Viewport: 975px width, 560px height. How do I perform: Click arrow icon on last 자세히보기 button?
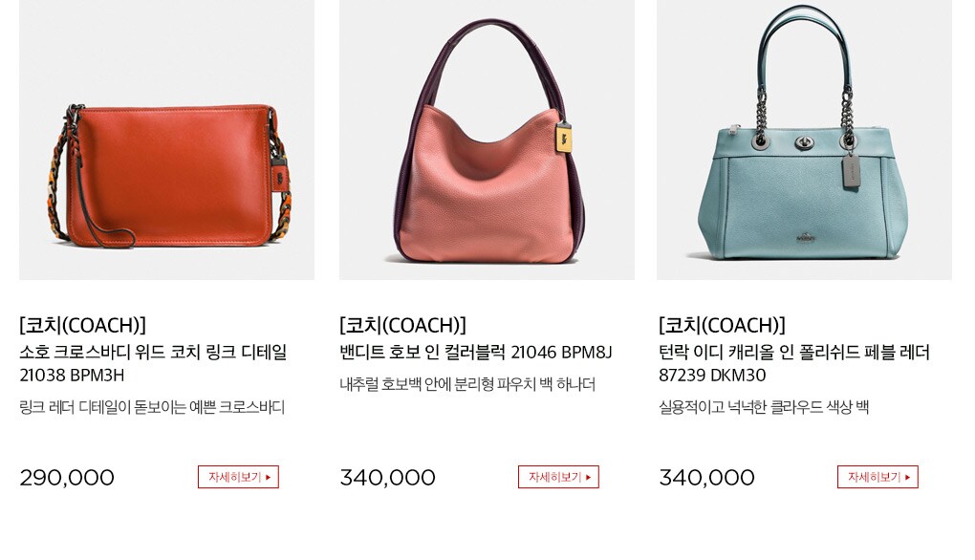[907, 477]
